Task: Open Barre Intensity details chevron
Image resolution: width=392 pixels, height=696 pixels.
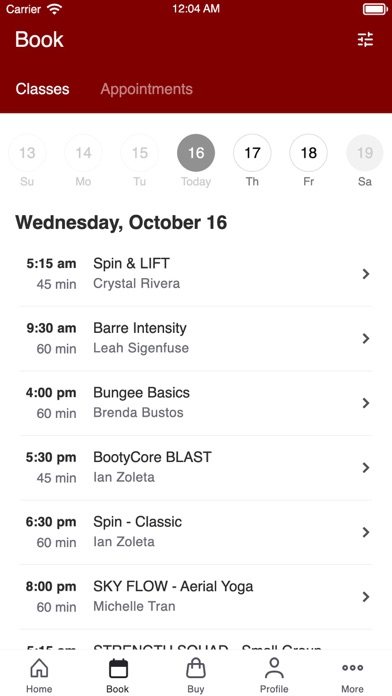Action: (366, 339)
